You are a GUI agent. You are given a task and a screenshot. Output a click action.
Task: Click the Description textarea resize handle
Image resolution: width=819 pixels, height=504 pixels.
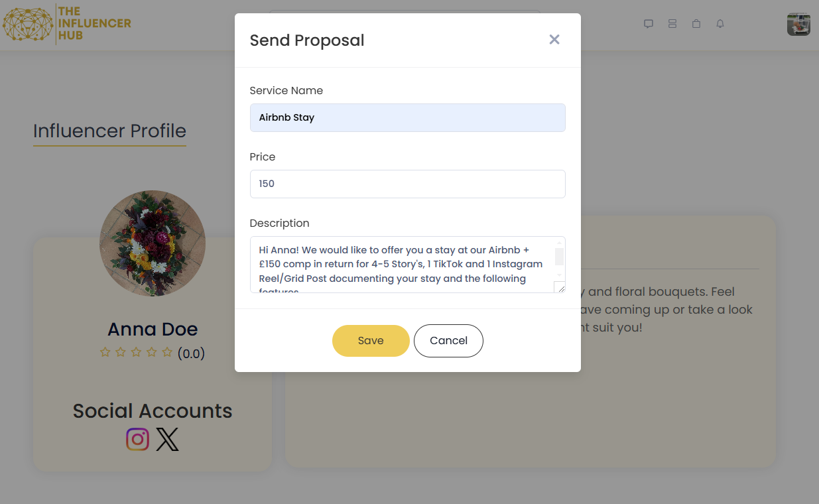click(x=560, y=287)
